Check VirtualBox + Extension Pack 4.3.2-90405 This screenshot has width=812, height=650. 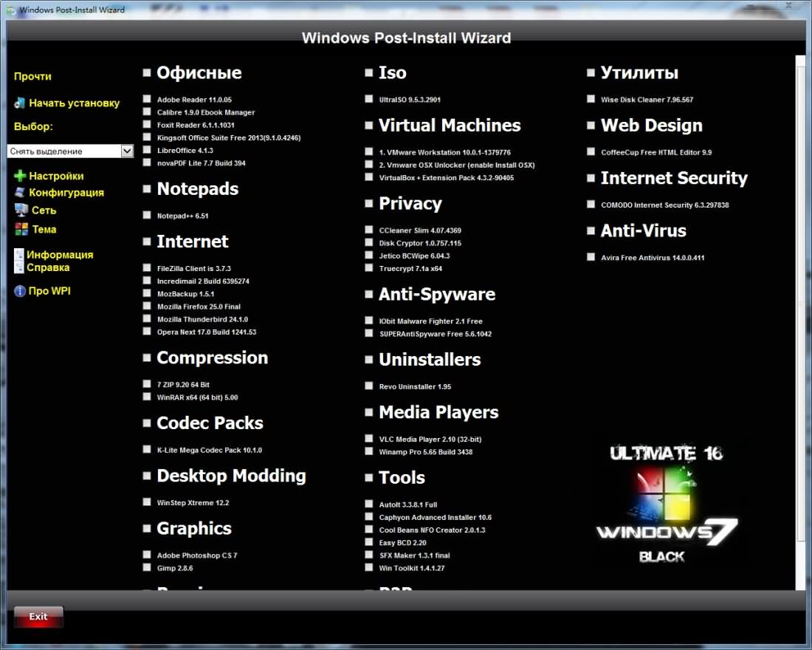[x=368, y=177]
